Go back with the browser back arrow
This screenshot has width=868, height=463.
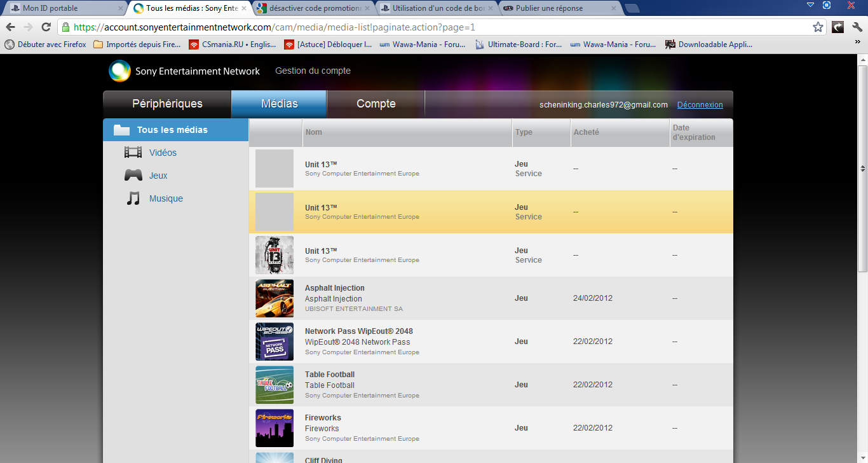pyautogui.click(x=11, y=27)
